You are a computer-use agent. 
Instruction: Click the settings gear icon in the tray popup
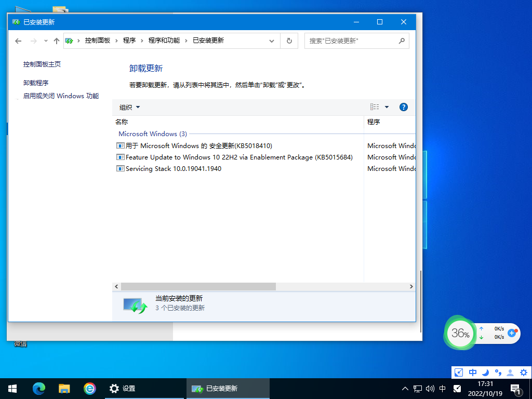(x=524, y=373)
